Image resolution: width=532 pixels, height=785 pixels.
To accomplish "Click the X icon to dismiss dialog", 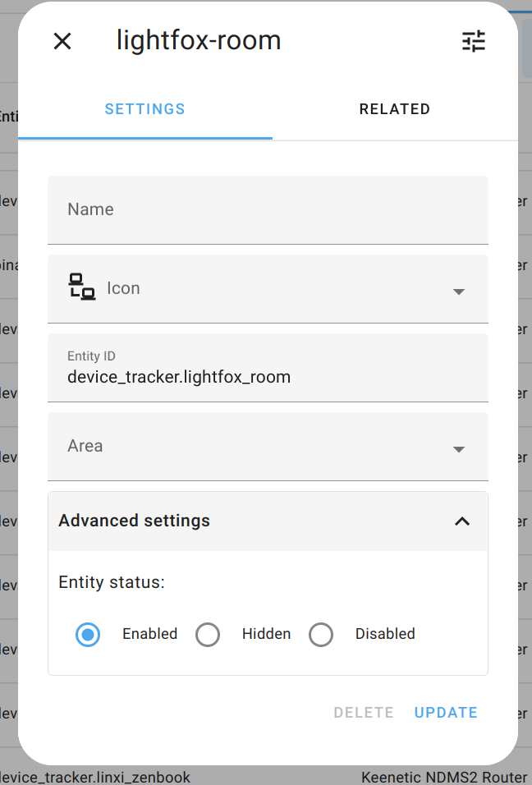I will (x=62, y=41).
